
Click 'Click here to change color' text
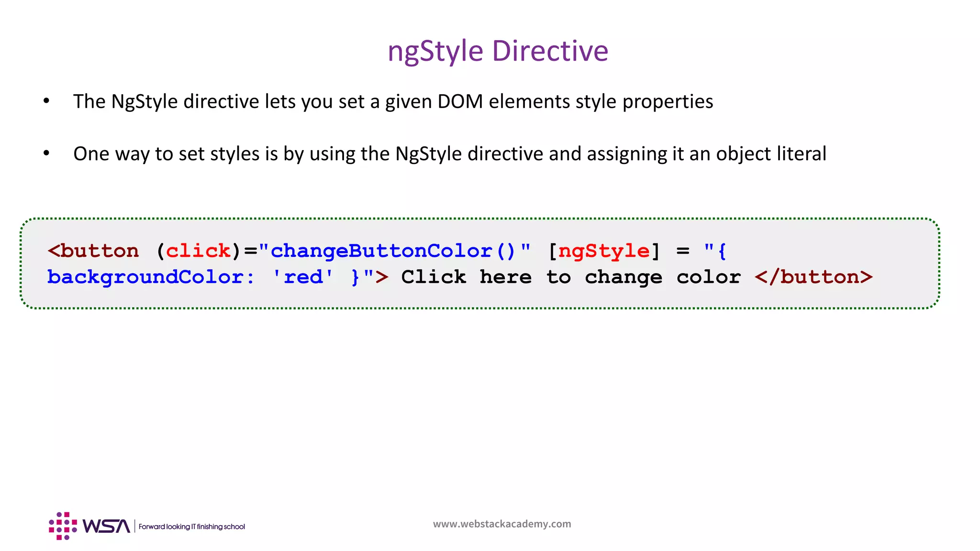click(x=571, y=277)
